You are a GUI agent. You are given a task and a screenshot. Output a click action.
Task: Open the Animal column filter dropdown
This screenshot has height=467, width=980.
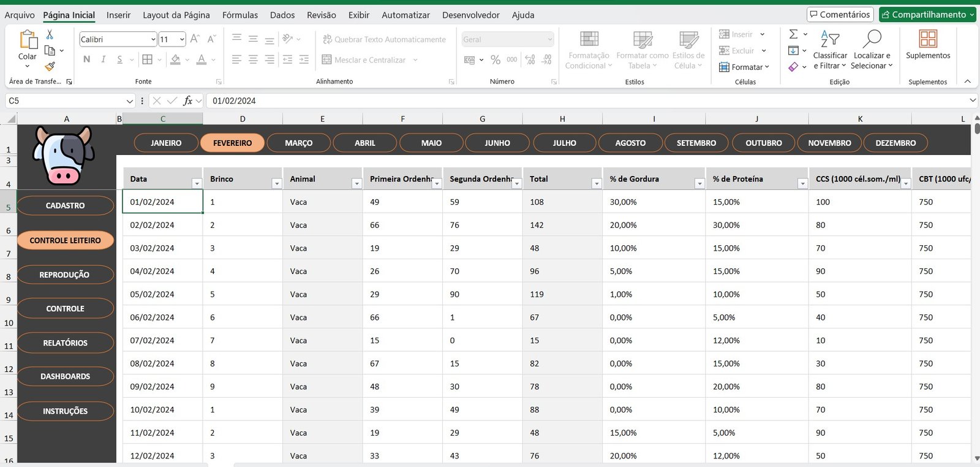pos(356,183)
